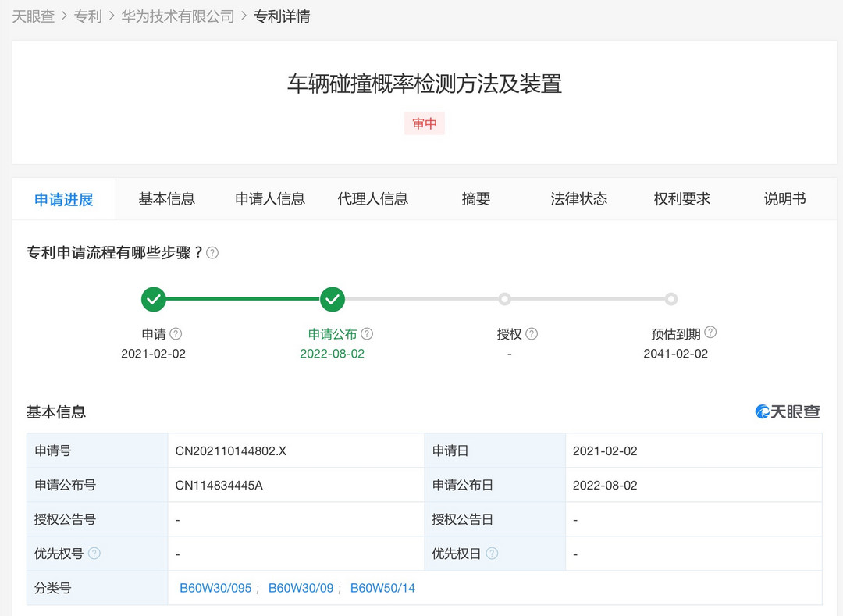This screenshot has width=843, height=616.
Task: Click the red 审中 status badge
Action: 424,123
